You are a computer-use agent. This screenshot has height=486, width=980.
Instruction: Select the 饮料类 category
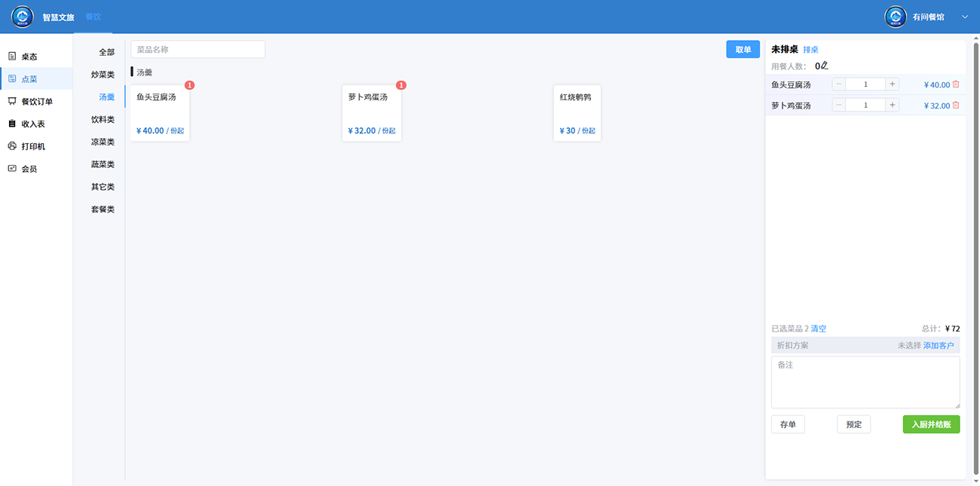click(x=103, y=119)
